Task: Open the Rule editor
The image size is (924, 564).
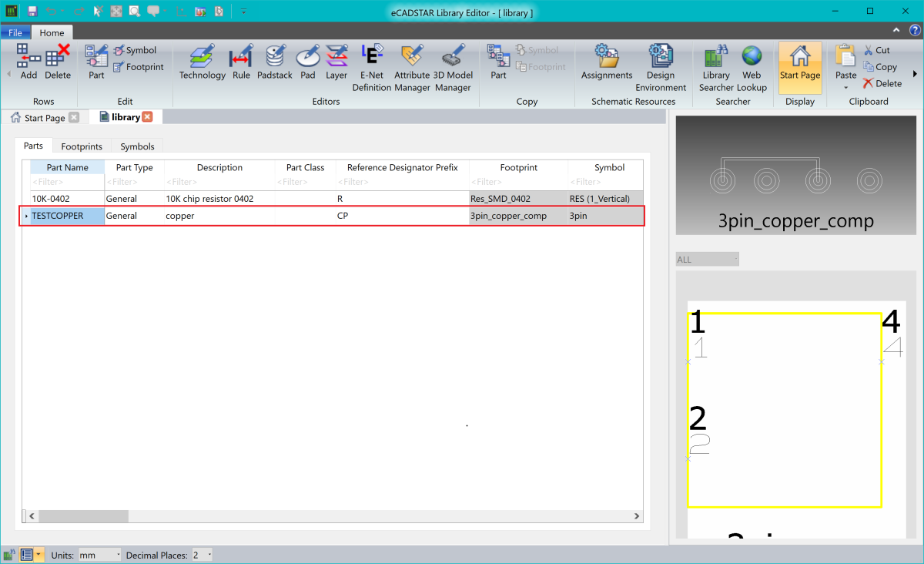Action: [x=241, y=62]
